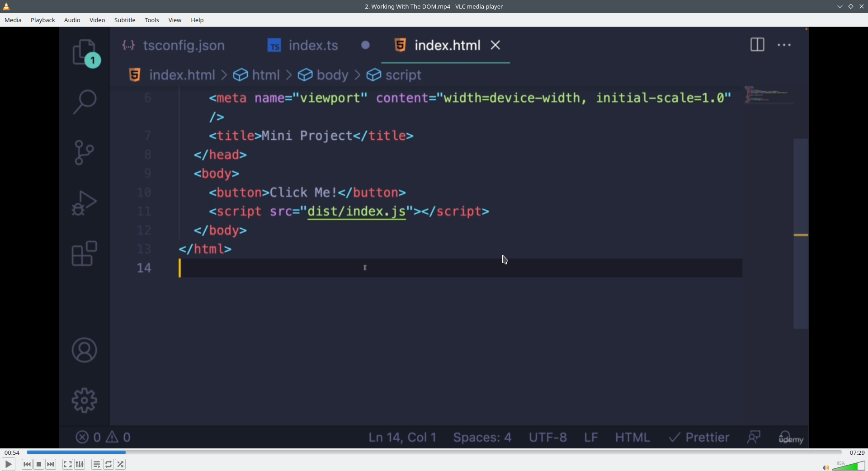Click the VLC cone icon in the title bar
This screenshot has height=471, width=868.
click(x=6, y=6)
